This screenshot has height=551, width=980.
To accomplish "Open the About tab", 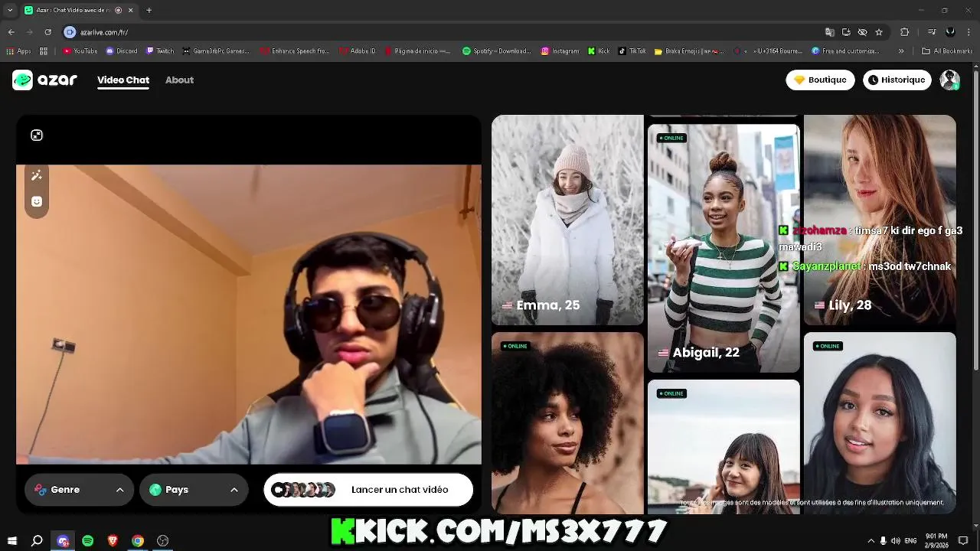I will (x=179, y=80).
